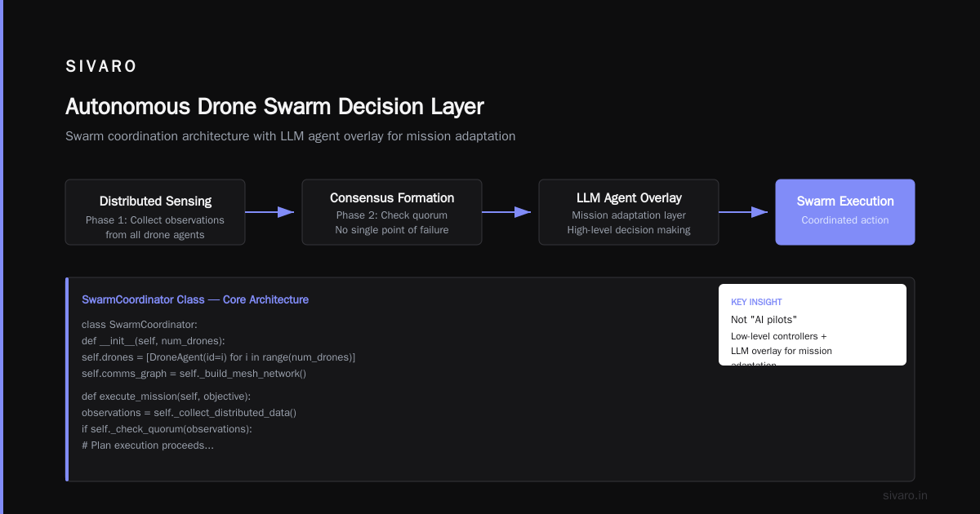Viewport: 980px width, 514px height.
Task: Click the purple accent bar of code panel
Action: coord(67,379)
